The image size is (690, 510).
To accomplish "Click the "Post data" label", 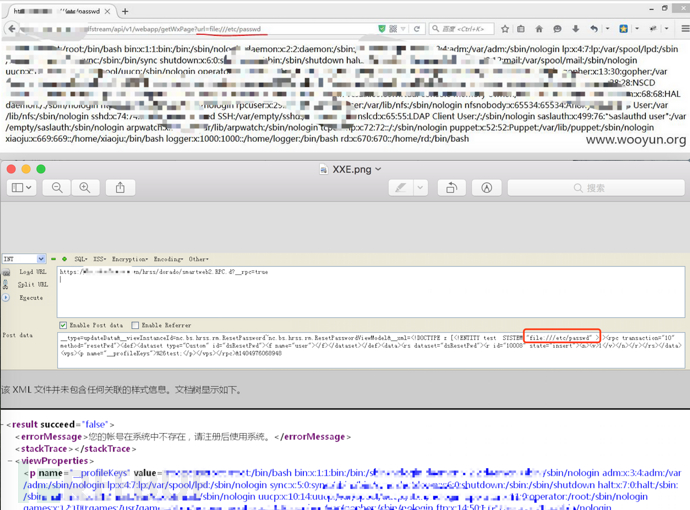I will 18,335.
